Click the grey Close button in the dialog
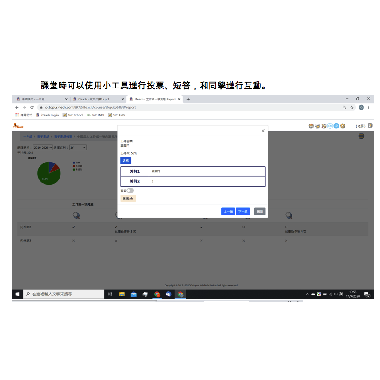380x380 pixels. coord(260,211)
